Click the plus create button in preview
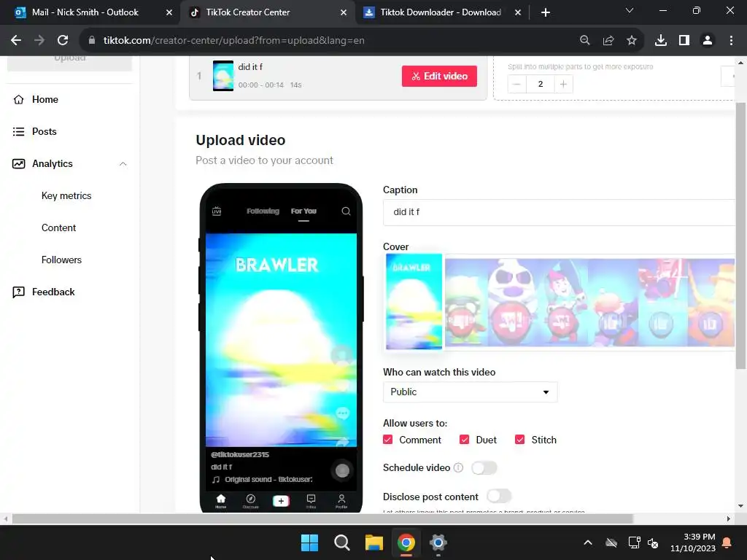 click(x=281, y=501)
